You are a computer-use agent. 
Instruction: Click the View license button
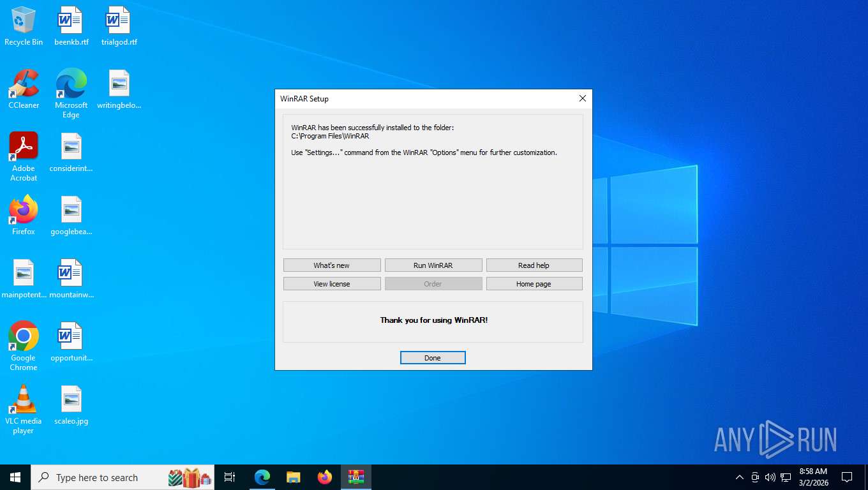(332, 284)
